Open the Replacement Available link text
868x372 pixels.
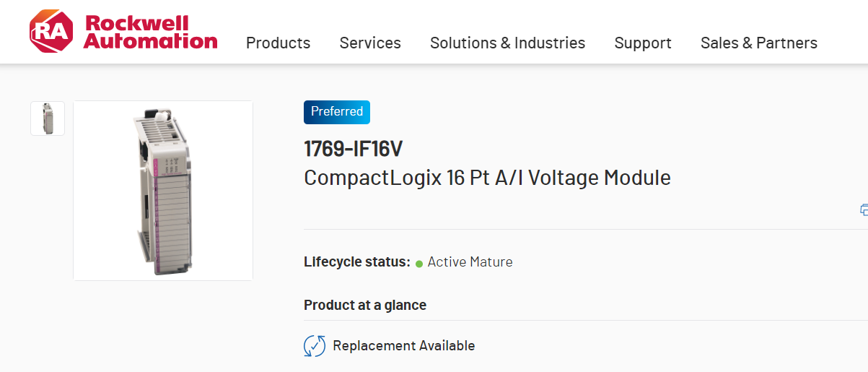[x=403, y=346]
